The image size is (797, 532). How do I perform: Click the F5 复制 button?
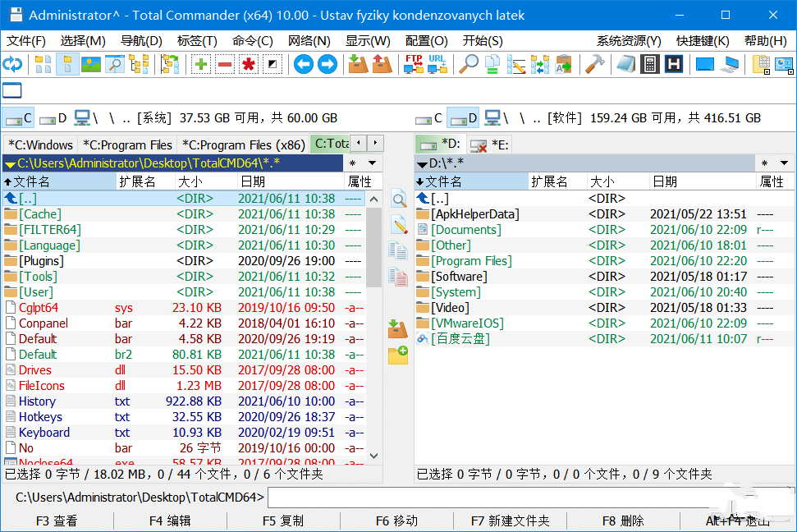tap(283, 521)
